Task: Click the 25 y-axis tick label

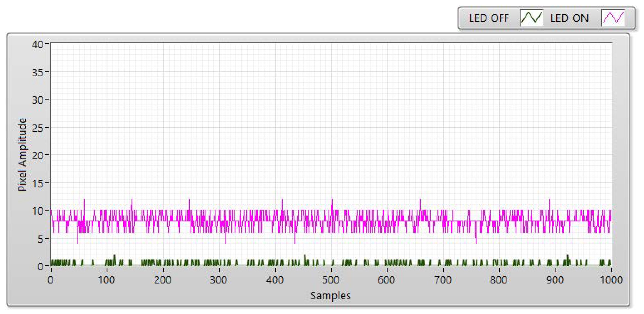Action: point(37,128)
